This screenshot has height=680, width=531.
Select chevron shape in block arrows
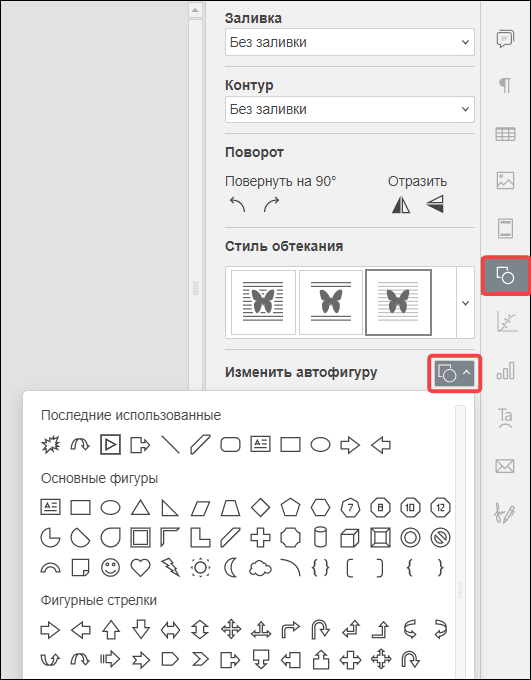200,660
